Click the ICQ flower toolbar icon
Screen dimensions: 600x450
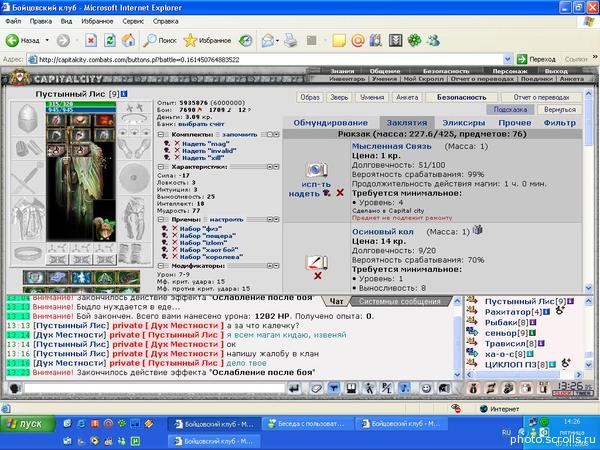(x=414, y=40)
